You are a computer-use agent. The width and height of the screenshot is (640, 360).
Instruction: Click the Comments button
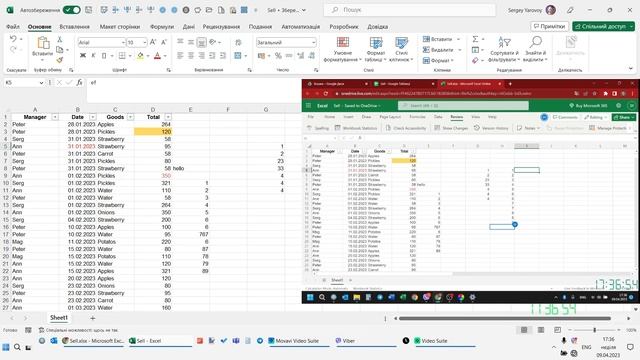pyautogui.click(x=549, y=27)
